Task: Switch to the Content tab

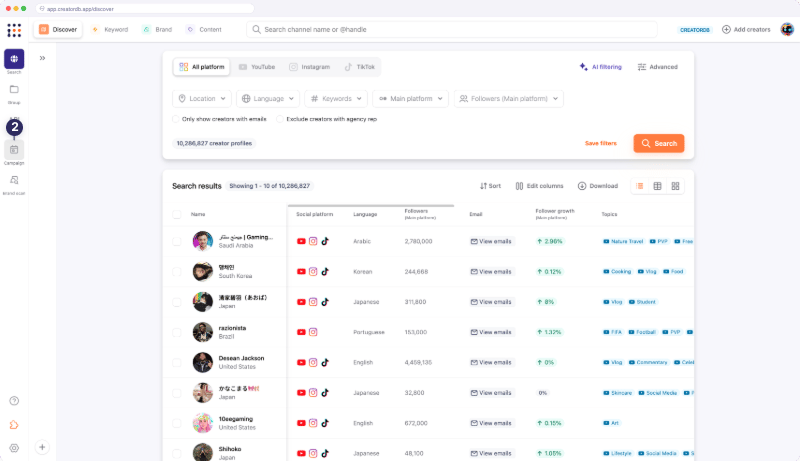Action: click(x=204, y=30)
